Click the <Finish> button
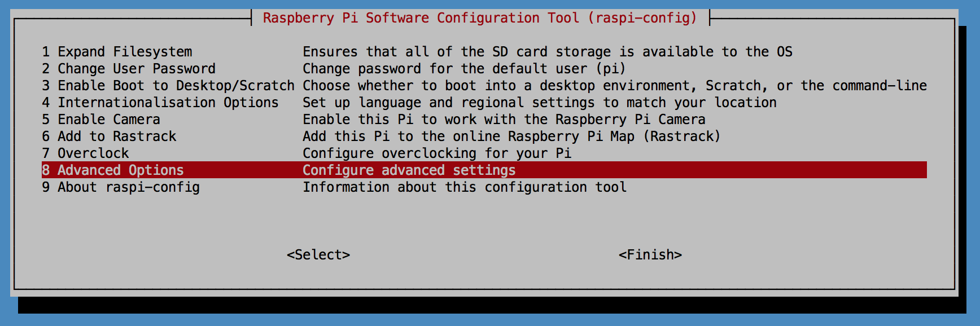The width and height of the screenshot is (980, 326). click(650, 255)
